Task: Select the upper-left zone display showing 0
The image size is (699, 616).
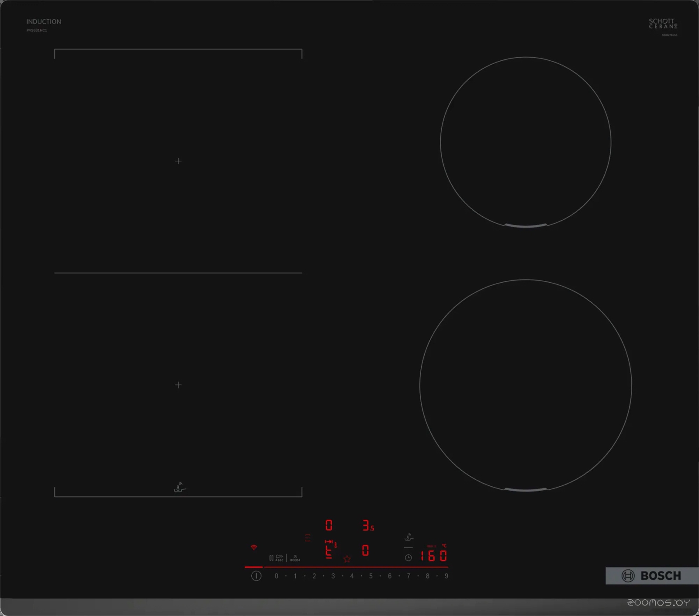Action: click(x=329, y=525)
